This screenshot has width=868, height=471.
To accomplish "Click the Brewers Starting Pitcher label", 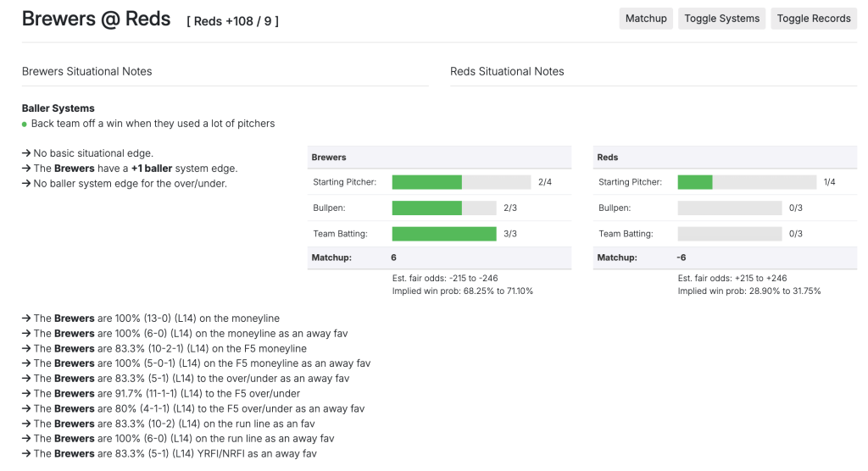I will [344, 182].
